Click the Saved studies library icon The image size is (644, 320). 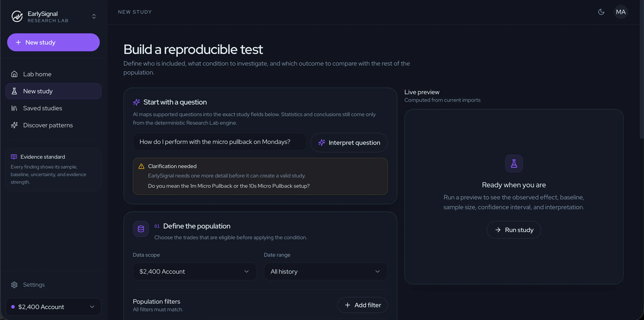tap(14, 108)
